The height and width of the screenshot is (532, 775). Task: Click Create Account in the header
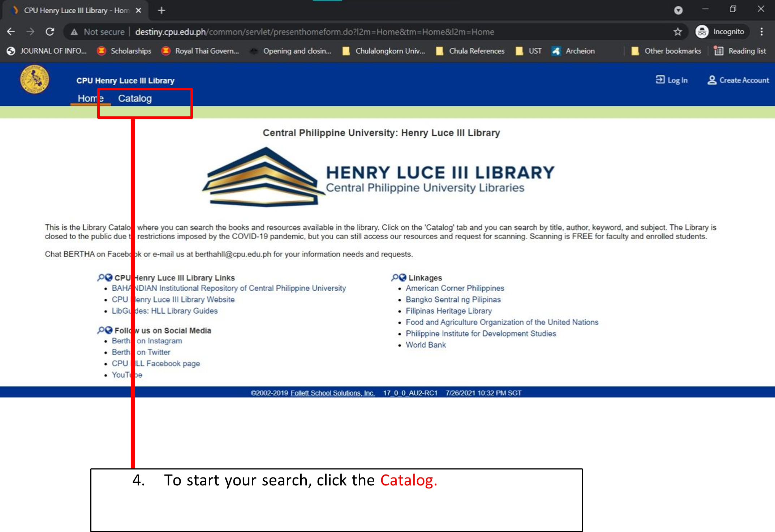[738, 80]
